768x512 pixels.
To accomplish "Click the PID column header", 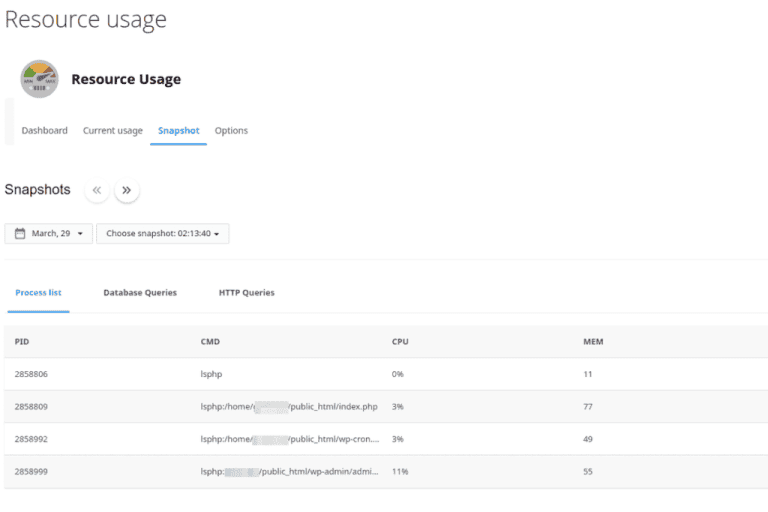I will (x=22, y=342).
